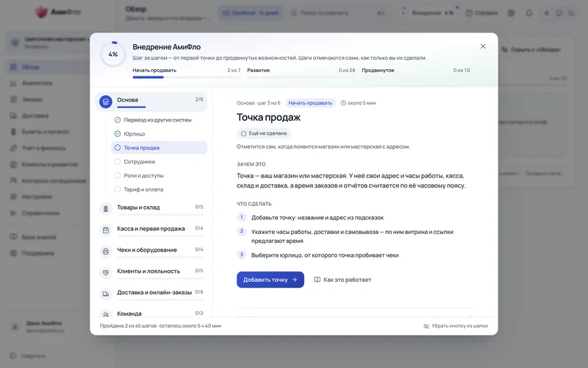Select the Юрлицо completed step
Viewport: 588px width, 368px height.
click(159, 134)
